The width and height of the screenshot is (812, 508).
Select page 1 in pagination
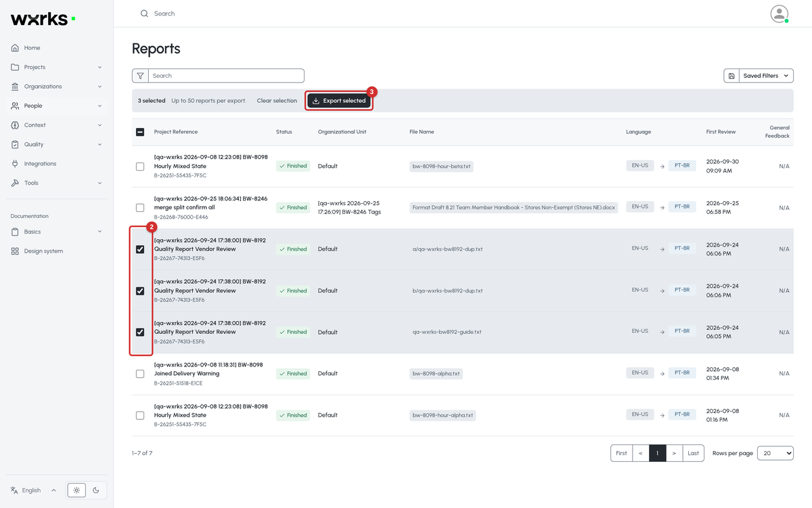(x=658, y=453)
